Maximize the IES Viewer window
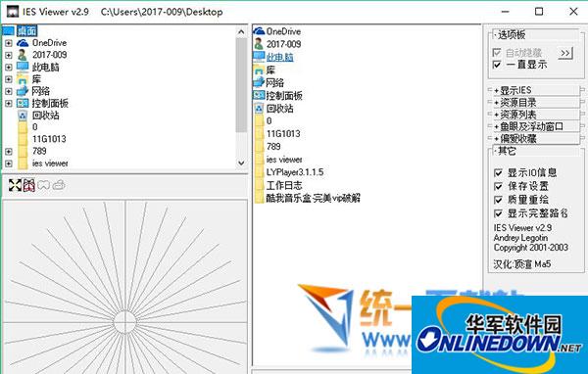Viewport: 588px width, 374px height. coord(539,12)
